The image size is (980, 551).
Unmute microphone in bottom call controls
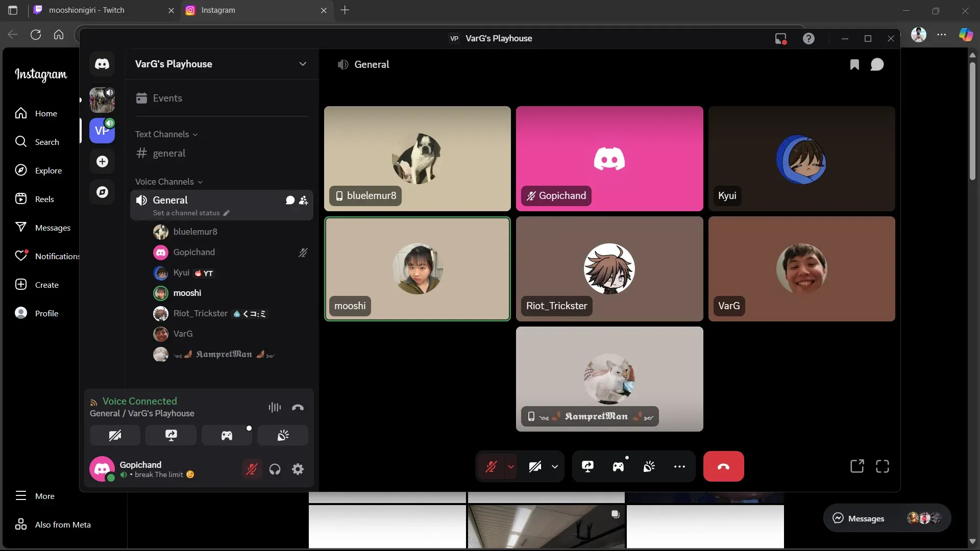coord(491,466)
